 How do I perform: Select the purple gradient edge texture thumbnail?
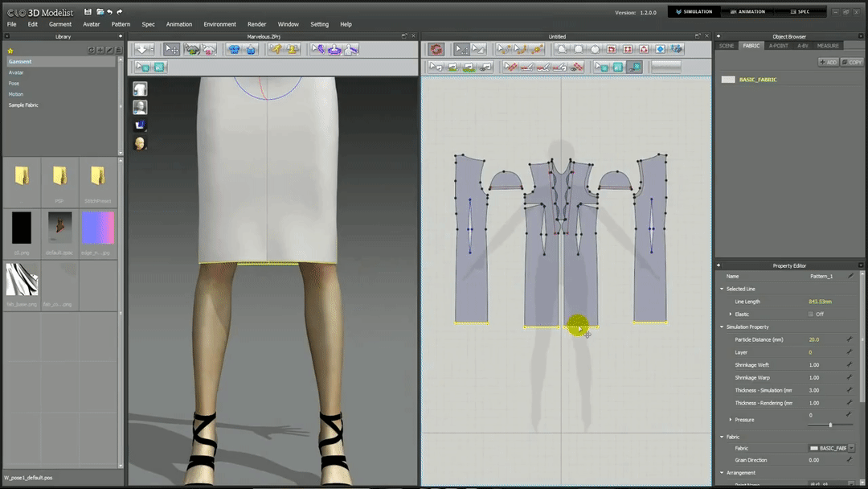pyautogui.click(x=98, y=227)
